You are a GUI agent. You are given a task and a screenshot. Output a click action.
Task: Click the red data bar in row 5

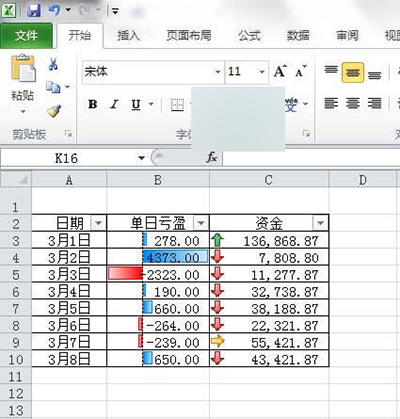125,273
